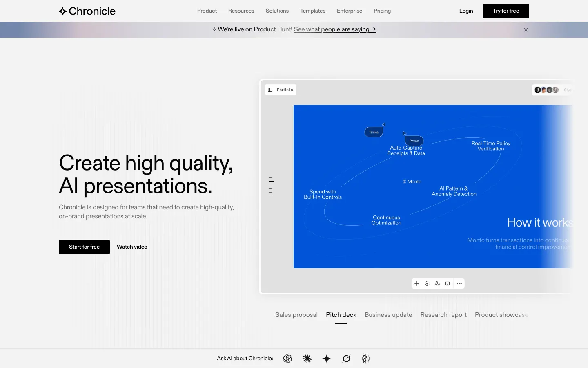Click the AI regenerate icon in toolbar
588x368 pixels.
[427, 284]
